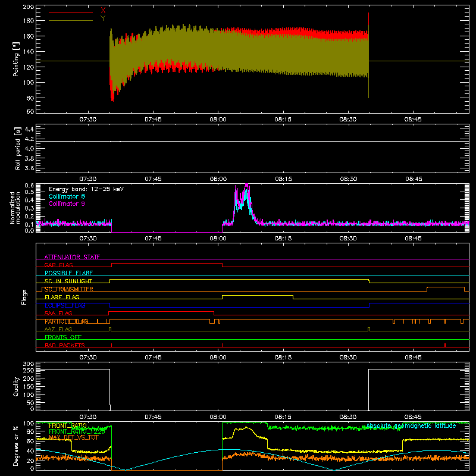
Task: Click the Collimator 8 legend label
Action: [67, 196]
